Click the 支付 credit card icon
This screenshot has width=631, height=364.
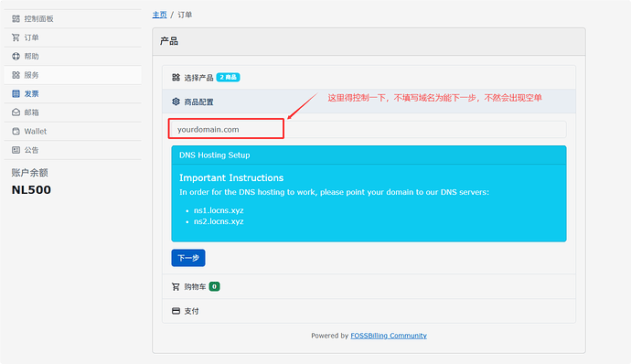pos(176,311)
